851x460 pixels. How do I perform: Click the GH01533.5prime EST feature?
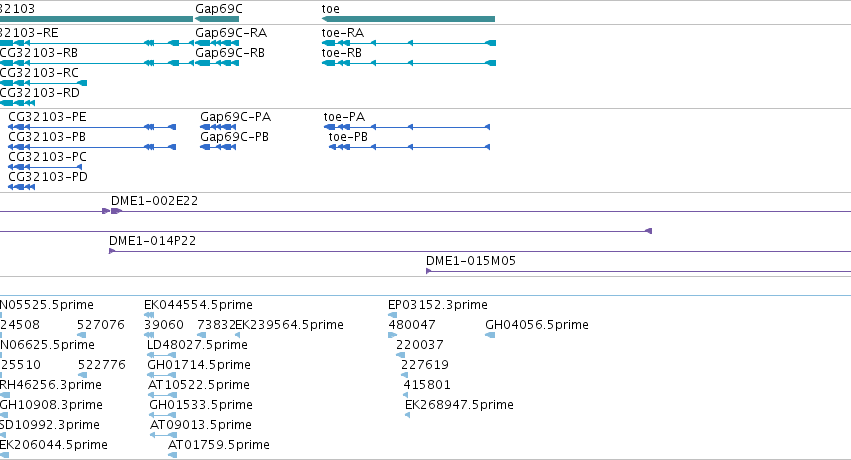coord(162,415)
